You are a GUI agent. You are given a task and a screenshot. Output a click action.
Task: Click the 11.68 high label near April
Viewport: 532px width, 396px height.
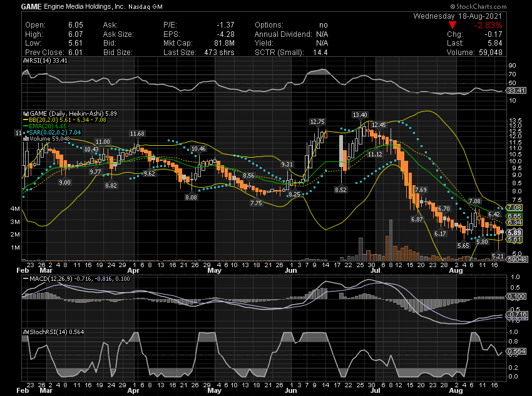(x=137, y=134)
